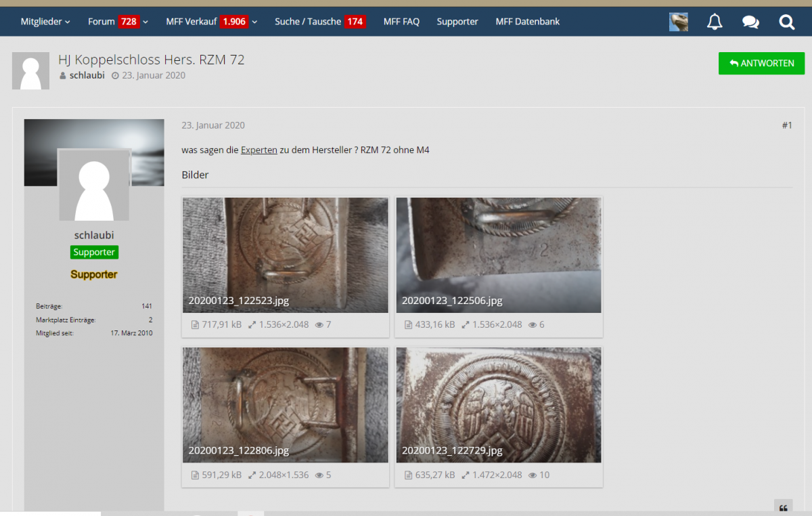Click the file icon beside 717,91 kB
The image size is (812, 516).
[195, 325]
